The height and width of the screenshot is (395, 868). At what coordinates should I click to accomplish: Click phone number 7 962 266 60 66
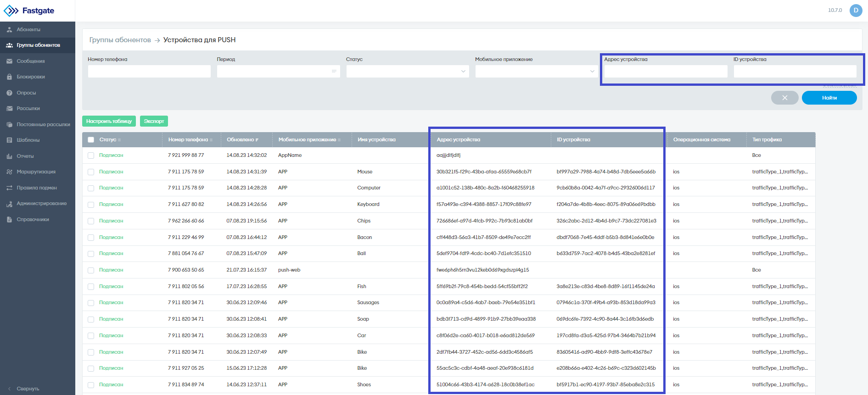pos(186,221)
